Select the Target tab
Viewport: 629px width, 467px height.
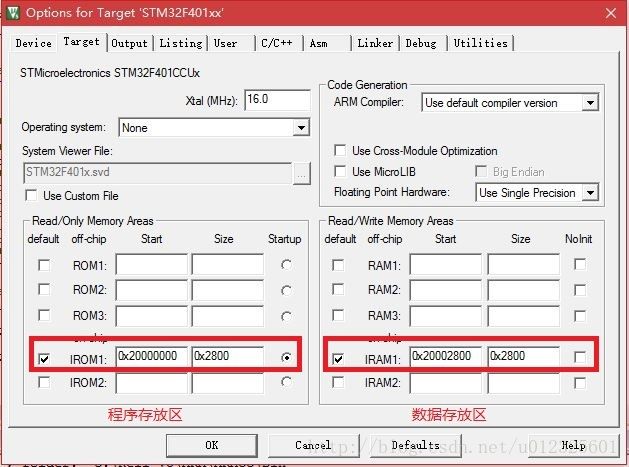[81, 42]
